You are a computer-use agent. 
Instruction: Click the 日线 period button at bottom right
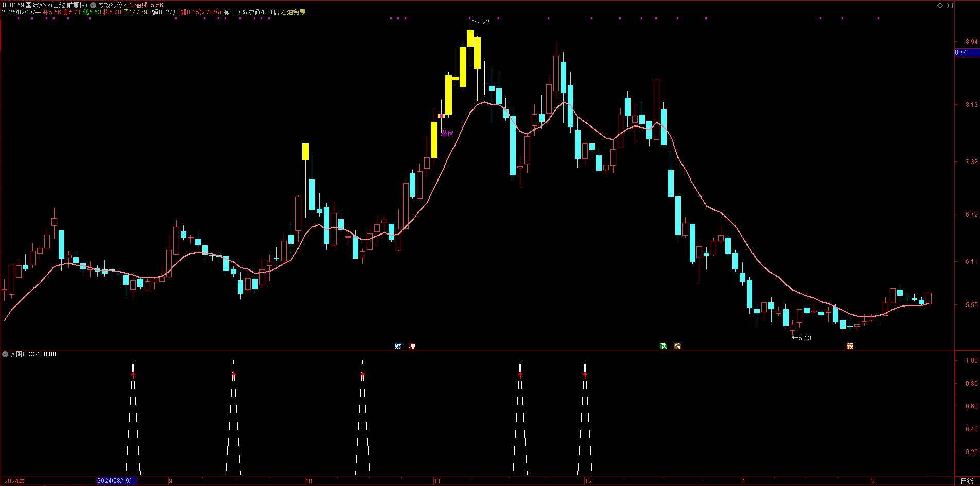[967, 481]
